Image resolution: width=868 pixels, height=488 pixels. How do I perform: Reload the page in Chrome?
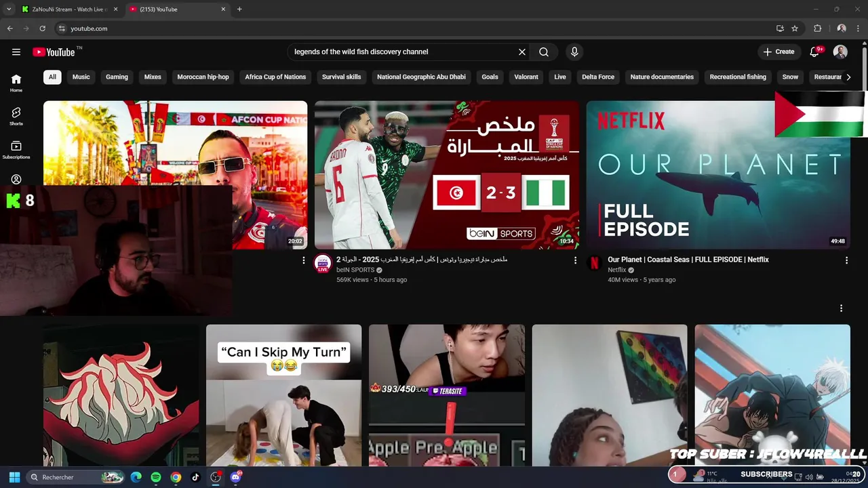(42, 28)
